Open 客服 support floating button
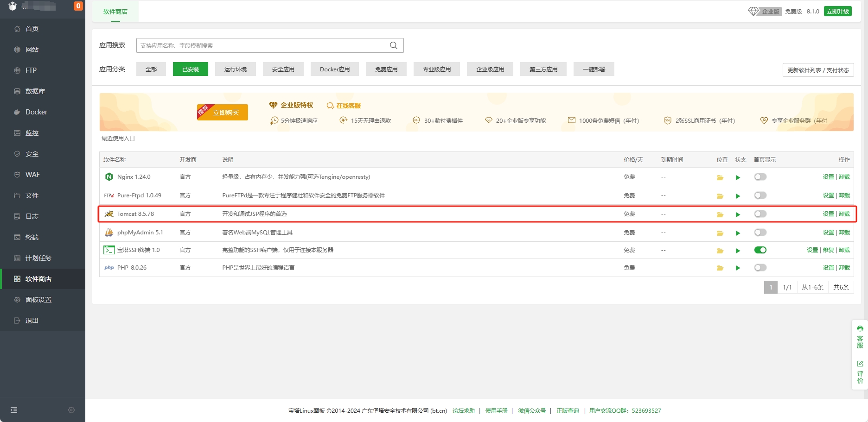 click(x=860, y=337)
